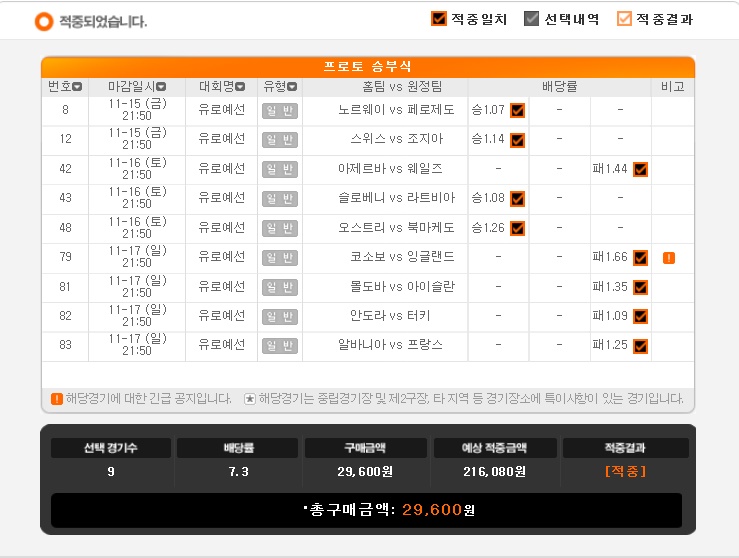Screen dimensions: 739x558
Task: Click the 코소보 vs 잉글랜드 match name
Action: click(402, 257)
